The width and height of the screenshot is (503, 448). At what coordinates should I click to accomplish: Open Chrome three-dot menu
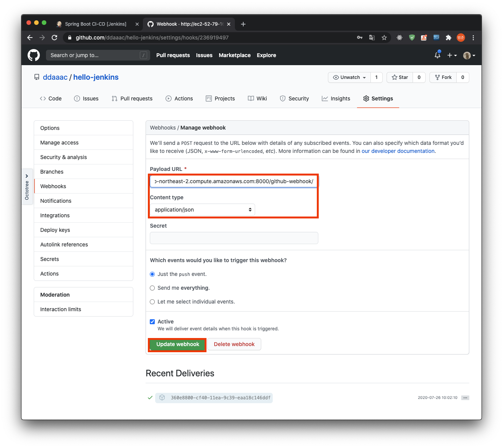(x=473, y=38)
